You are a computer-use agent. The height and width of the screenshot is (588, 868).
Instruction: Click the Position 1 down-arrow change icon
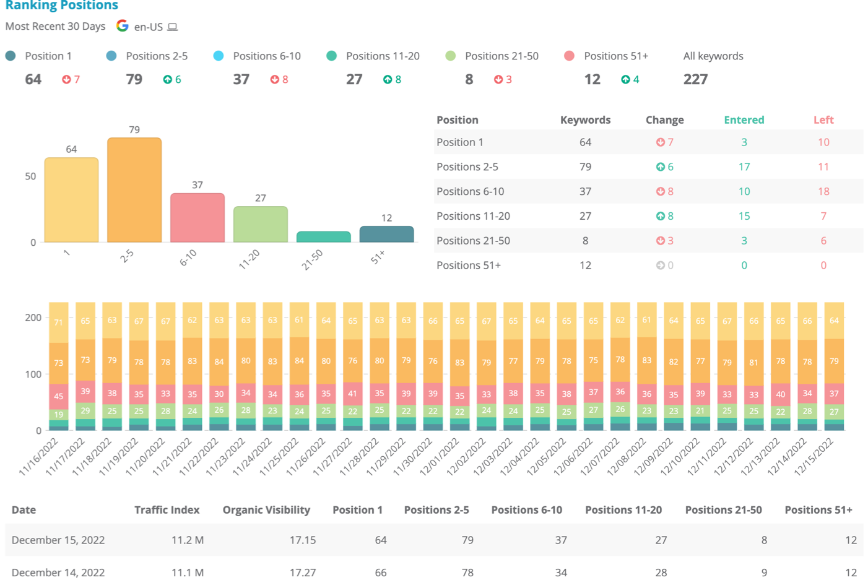(x=66, y=79)
